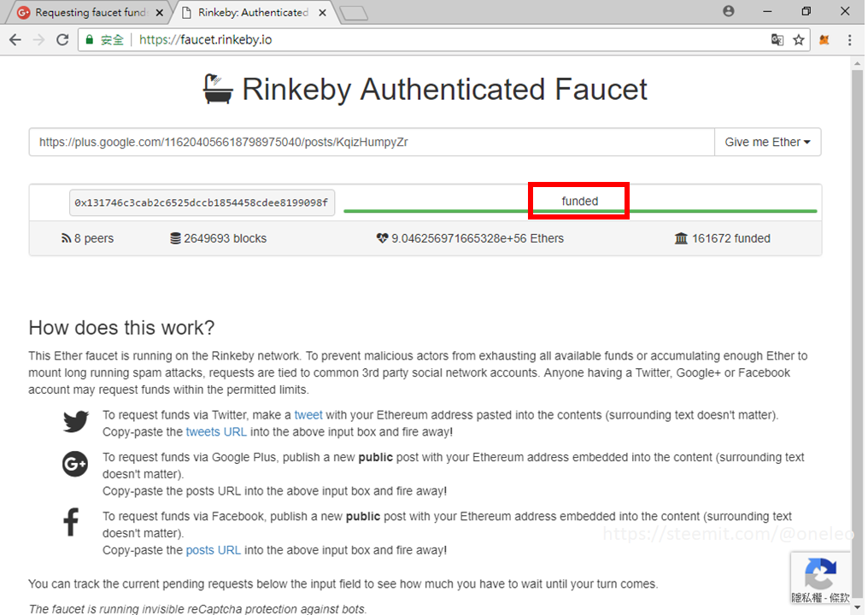Click the green secure padlock icon

point(89,40)
